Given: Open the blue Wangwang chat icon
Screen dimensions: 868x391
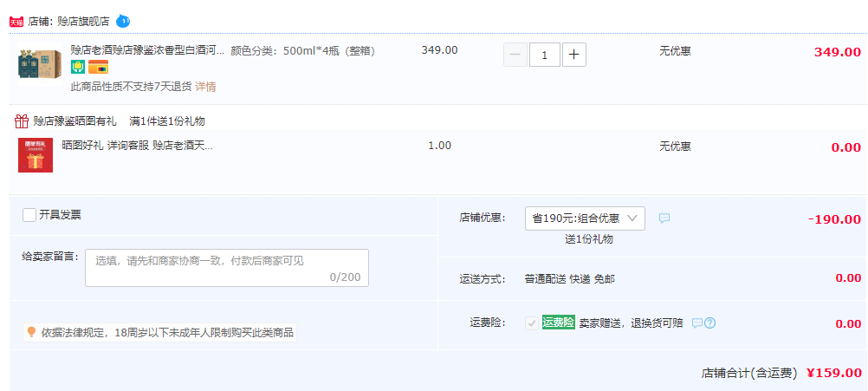Looking at the screenshot, I should [123, 22].
